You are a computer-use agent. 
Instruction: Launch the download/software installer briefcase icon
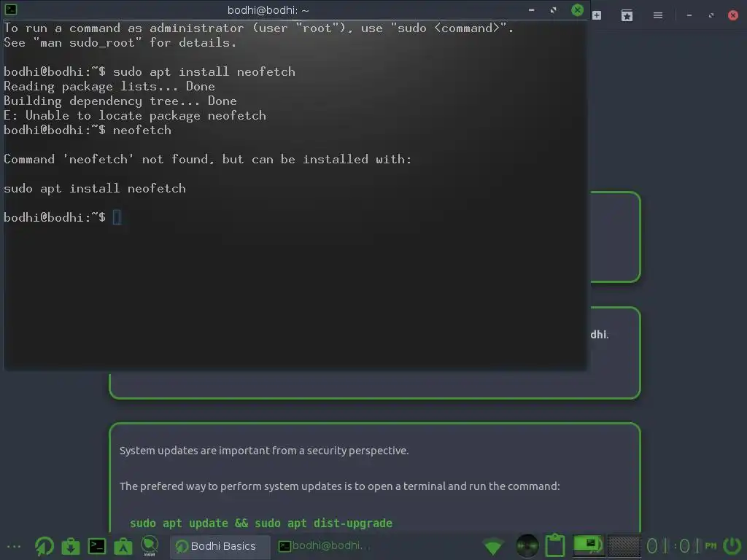click(x=71, y=546)
